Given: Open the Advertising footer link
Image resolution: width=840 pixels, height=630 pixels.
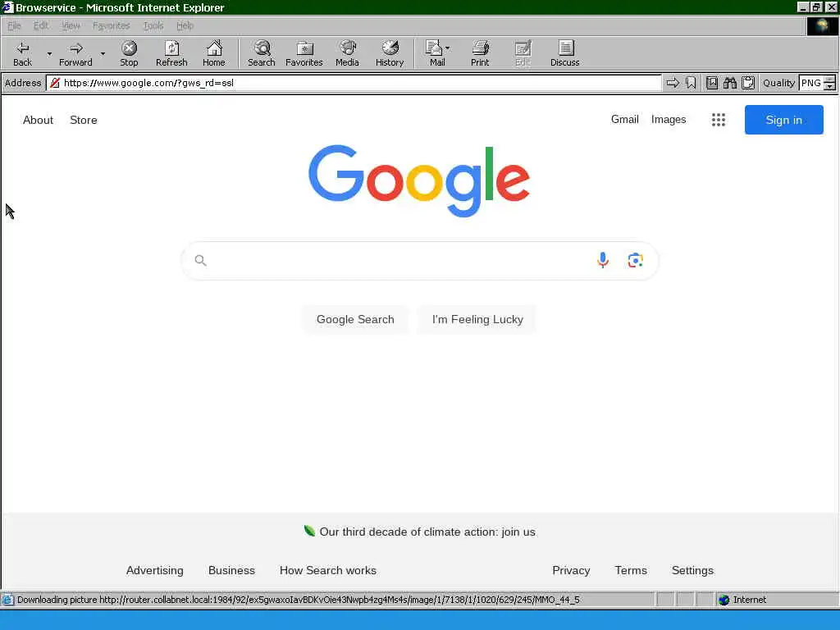Looking at the screenshot, I should tap(155, 571).
